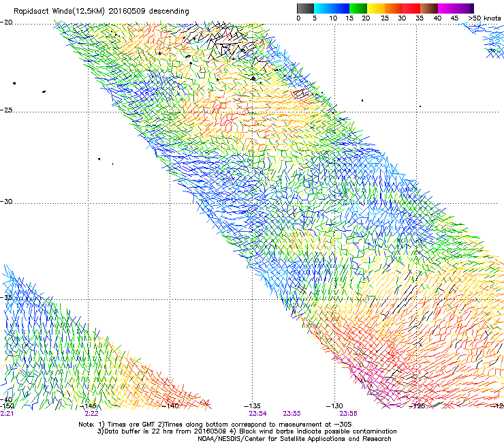This screenshot has height=443, width=504.
Task: Click the title text "Rapidsact Winds(12.5KM) 20160509 descending"
Action: (x=101, y=12)
